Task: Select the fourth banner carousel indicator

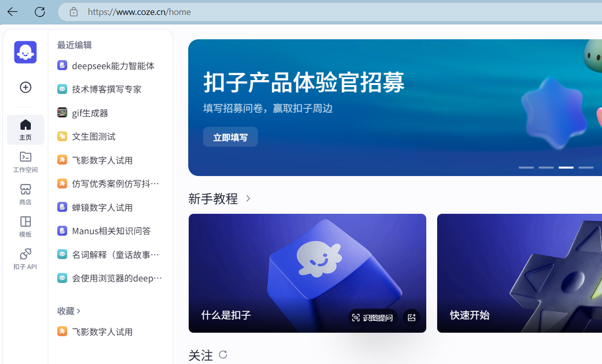Action: point(586,168)
